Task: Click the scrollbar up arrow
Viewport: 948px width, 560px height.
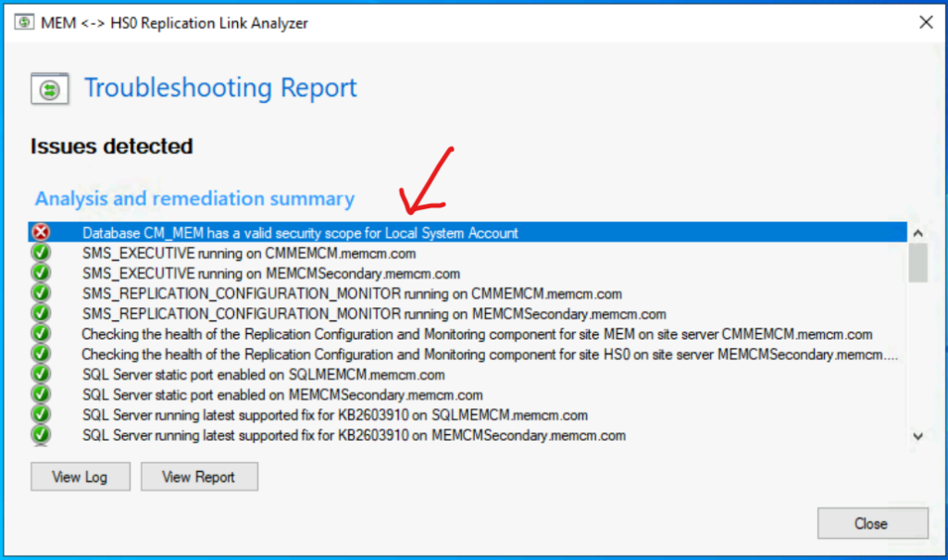Action: tap(917, 233)
